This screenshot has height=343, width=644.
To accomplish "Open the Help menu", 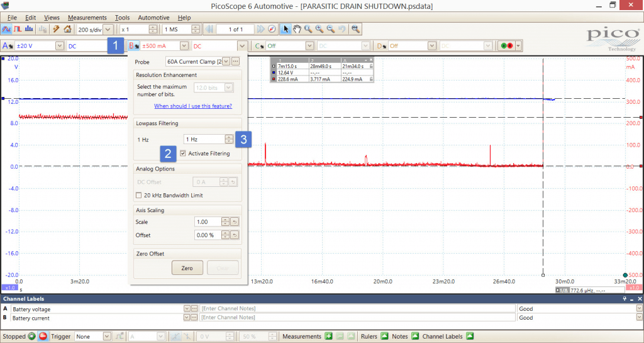I will click(x=184, y=18).
